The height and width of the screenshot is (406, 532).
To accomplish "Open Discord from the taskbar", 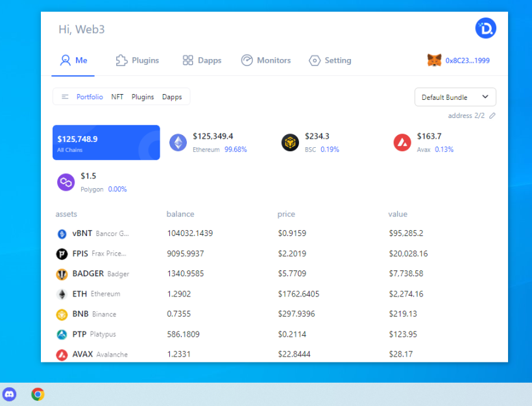I will [10, 394].
